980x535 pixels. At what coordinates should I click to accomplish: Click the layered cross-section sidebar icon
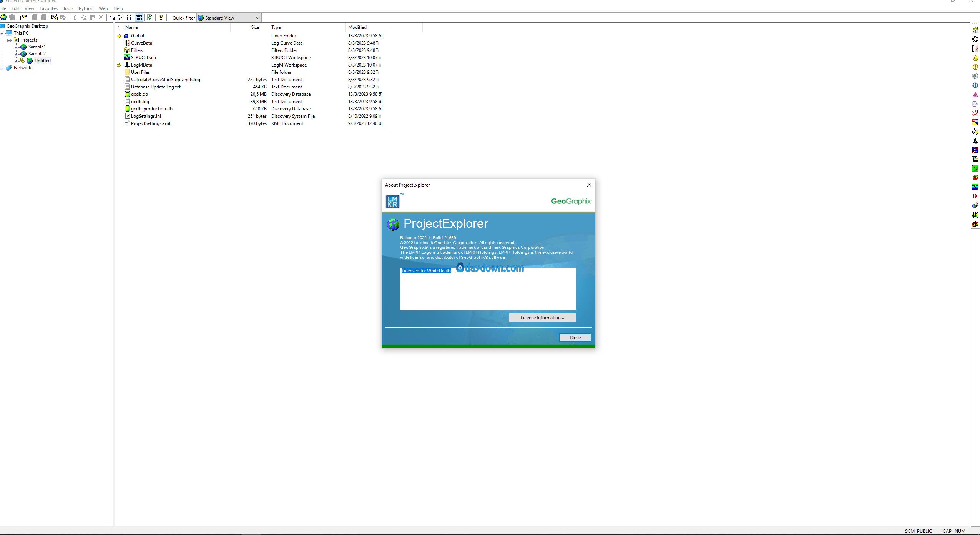pyautogui.click(x=975, y=187)
